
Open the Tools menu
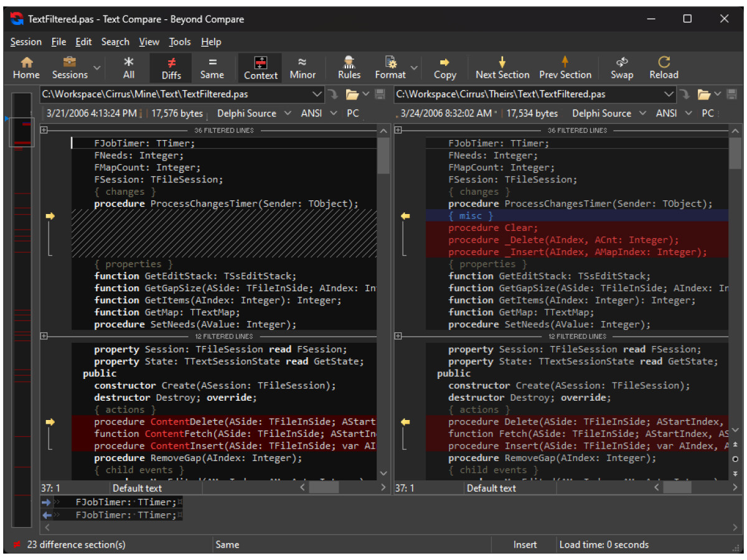coord(180,42)
